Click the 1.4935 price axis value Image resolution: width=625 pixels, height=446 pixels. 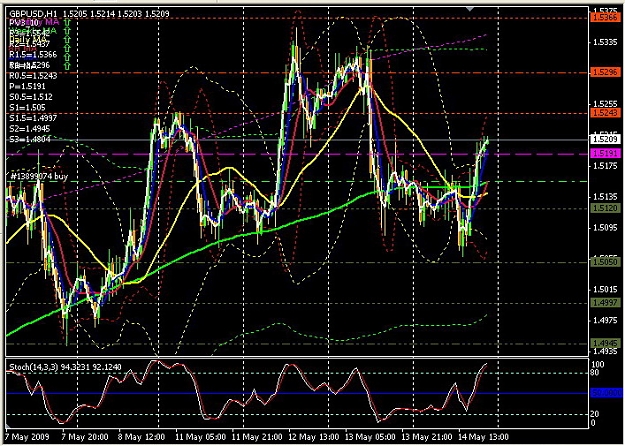tap(606, 351)
